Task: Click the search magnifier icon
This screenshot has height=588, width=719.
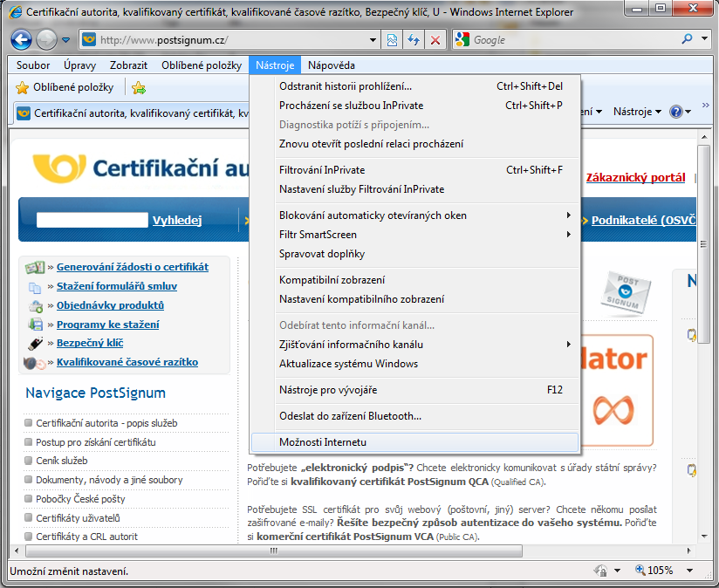Action: [687, 39]
